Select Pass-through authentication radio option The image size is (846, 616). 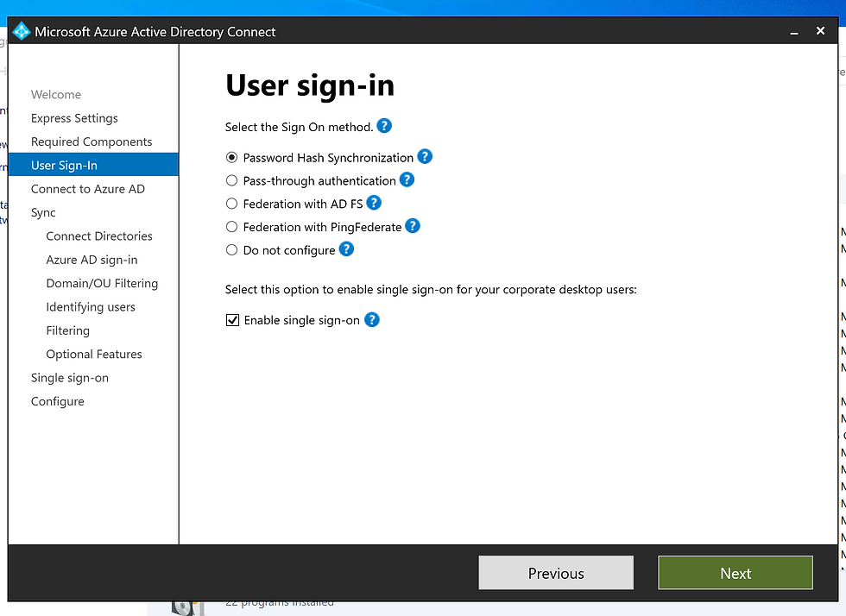pyautogui.click(x=231, y=180)
